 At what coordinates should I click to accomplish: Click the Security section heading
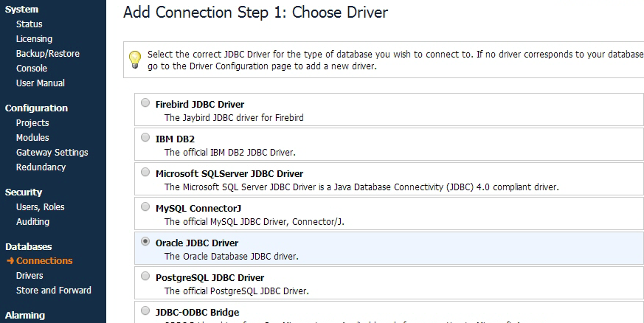[24, 192]
